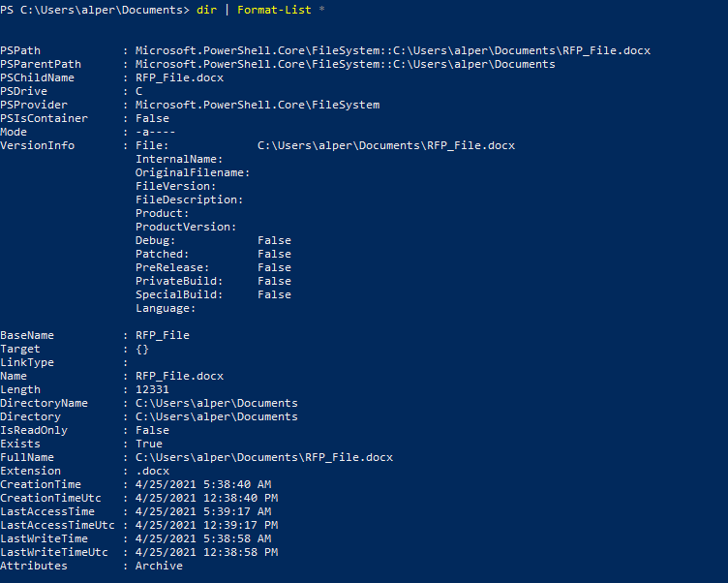Click the PSIsContainer False value
The height and width of the screenshot is (583, 728).
point(152,118)
